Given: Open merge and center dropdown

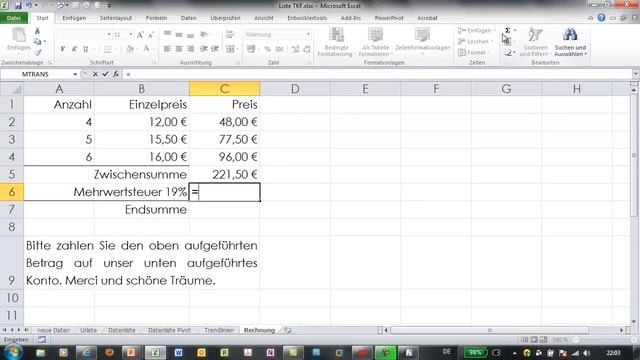Looking at the screenshot, I should click(237, 49).
